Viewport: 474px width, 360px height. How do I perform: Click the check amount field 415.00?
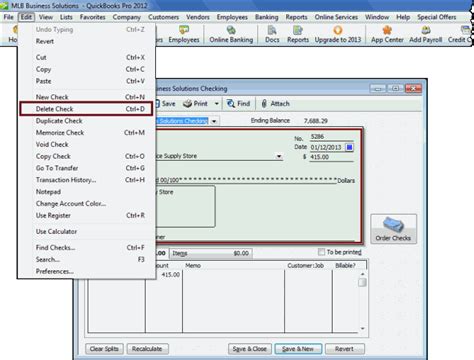pyautogui.click(x=331, y=157)
